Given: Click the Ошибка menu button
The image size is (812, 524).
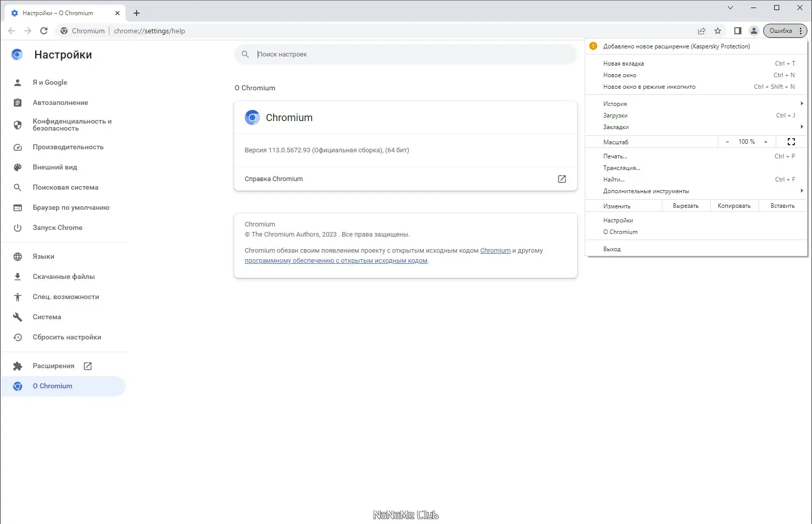Looking at the screenshot, I should (x=785, y=31).
